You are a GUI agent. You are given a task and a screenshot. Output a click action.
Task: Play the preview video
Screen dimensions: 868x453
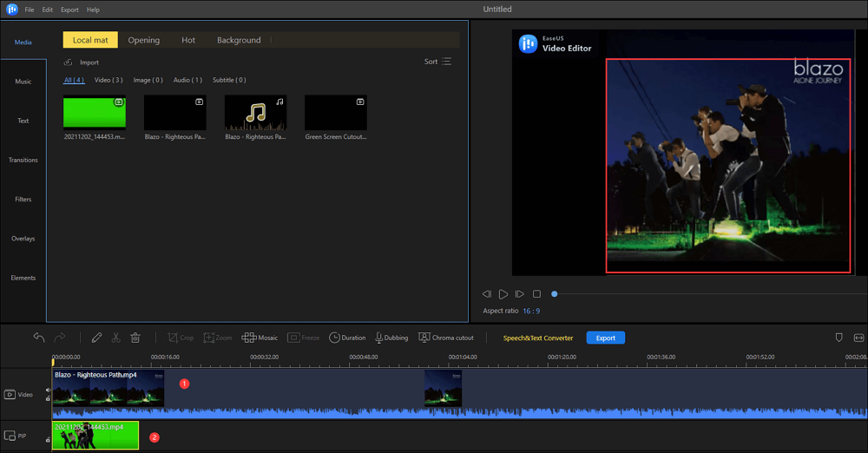503,294
